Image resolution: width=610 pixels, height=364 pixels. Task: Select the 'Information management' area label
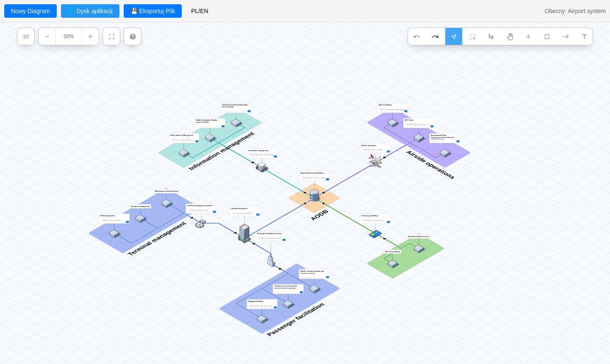(222, 151)
